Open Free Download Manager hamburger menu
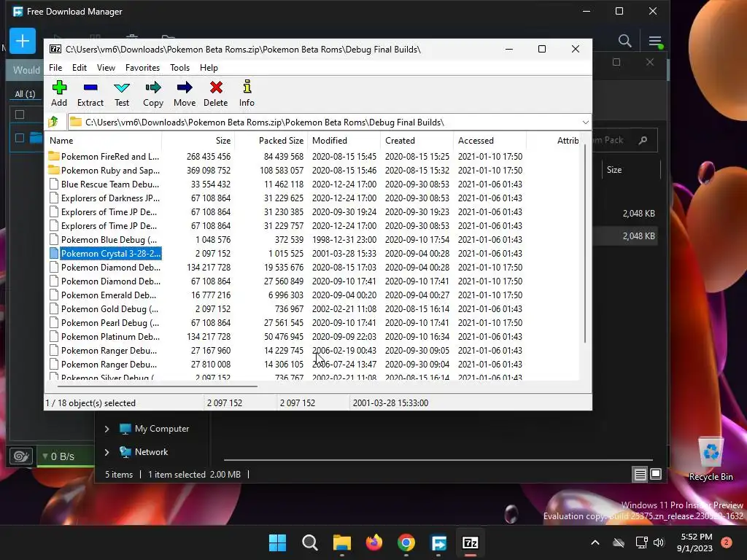Screen dimensions: 747x560 656,42
